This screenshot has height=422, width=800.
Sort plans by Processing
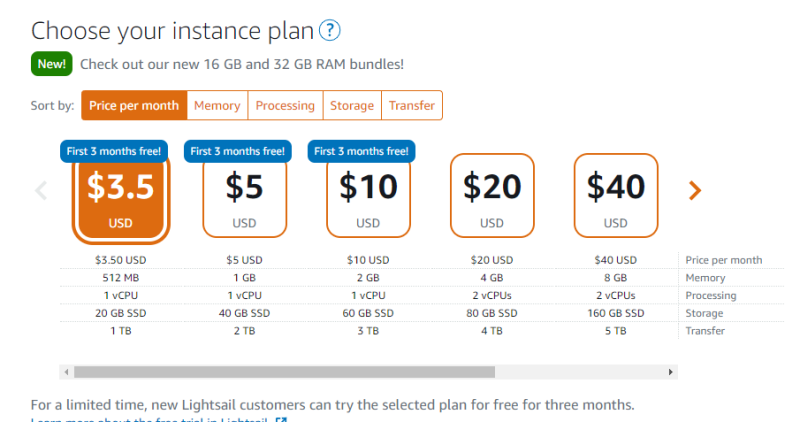click(285, 105)
